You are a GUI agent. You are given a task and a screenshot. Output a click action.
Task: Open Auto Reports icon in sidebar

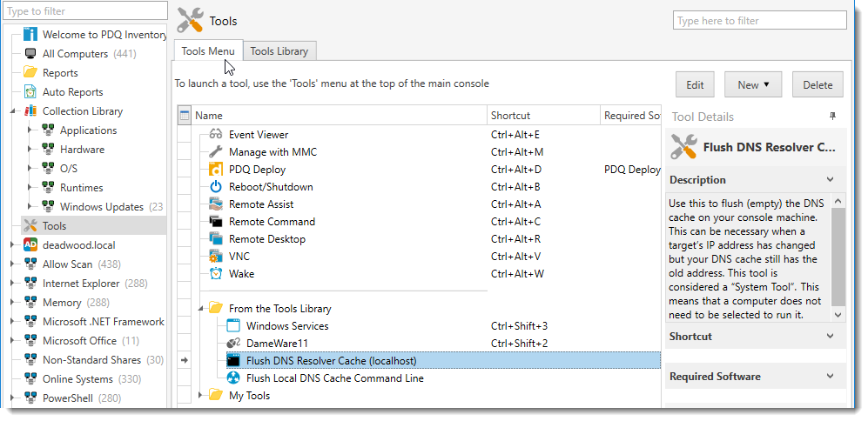(30, 92)
